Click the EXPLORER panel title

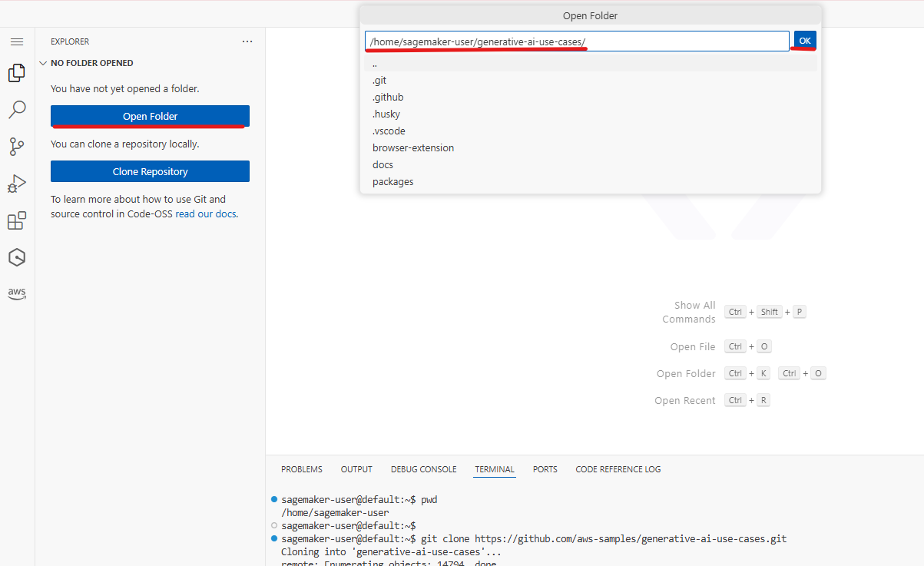70,41
